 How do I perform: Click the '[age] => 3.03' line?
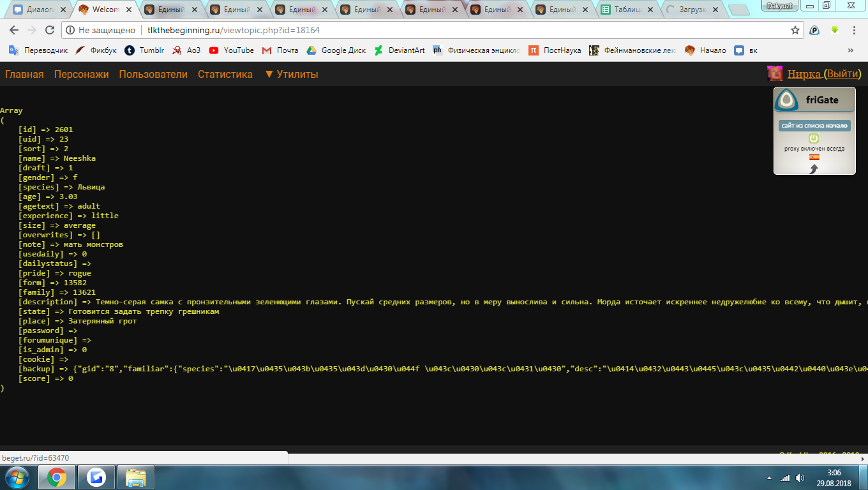(48, 197)
